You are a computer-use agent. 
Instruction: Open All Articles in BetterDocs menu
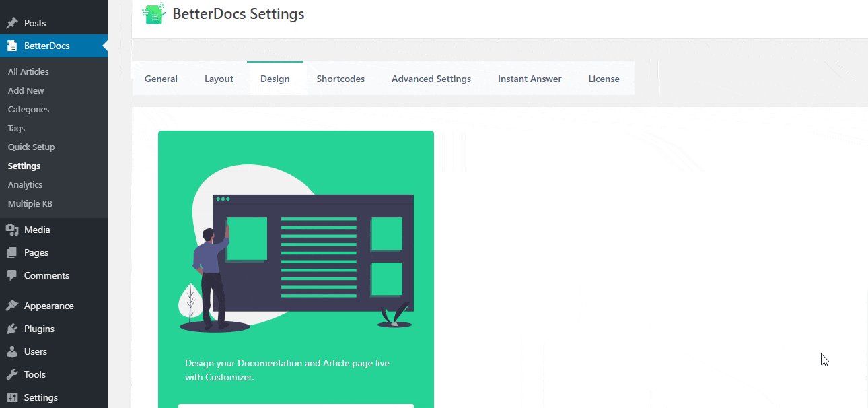pyautogui.click(x=28, y=71)
